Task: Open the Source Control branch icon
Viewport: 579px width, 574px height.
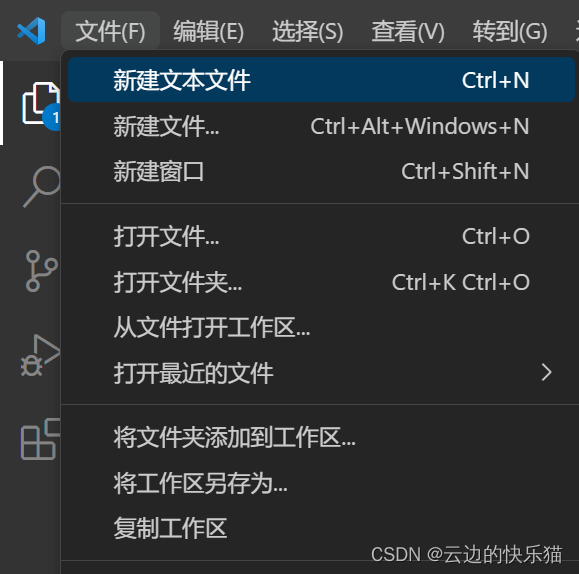Action: (41, 271)
